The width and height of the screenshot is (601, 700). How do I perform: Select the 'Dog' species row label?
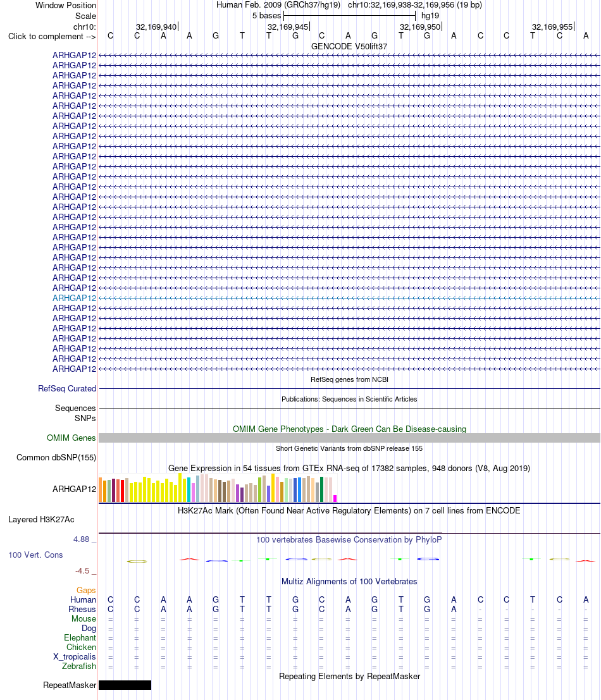click(89, 628)
